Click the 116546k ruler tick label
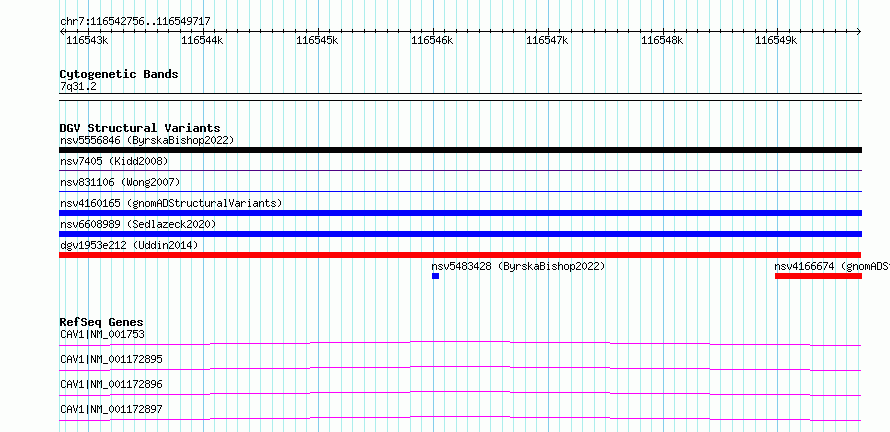Image resolution: width=890 pixels, height=432 pixels. (433, 40)
